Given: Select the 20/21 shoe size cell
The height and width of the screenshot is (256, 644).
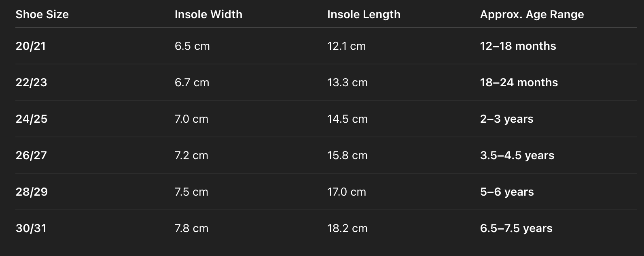Looking at the screenshot, I should (31, 46).
